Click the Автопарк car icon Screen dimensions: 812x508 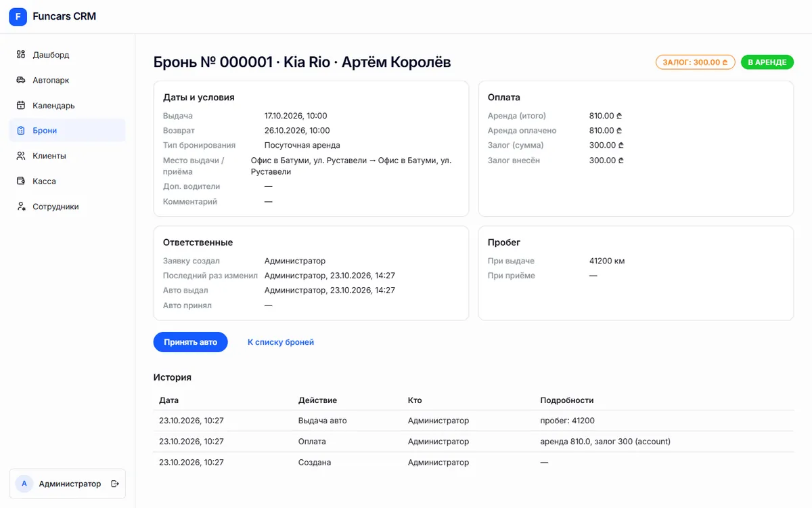click(x=21, y=80)
